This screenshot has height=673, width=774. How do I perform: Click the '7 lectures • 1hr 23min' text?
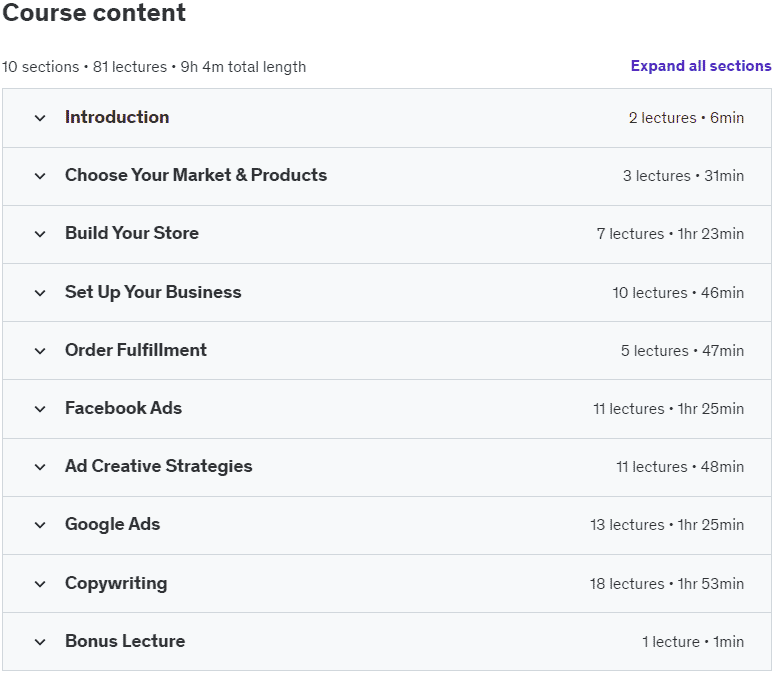coord(670,234)
